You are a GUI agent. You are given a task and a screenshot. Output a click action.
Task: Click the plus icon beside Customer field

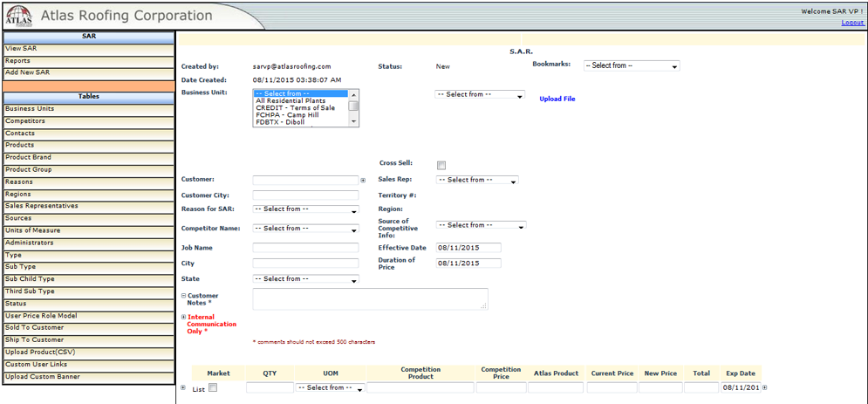(363, 181)
